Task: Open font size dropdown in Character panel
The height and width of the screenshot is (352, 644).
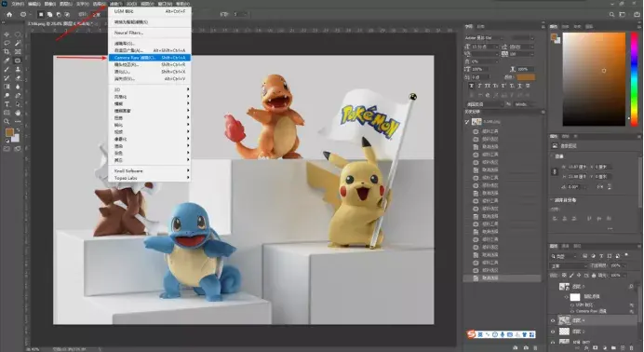Action: (496, 47)
